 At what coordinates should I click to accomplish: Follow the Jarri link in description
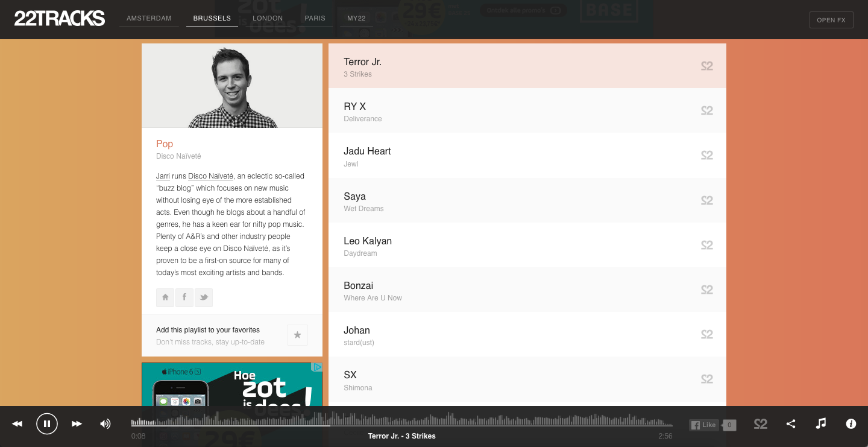pyautogui.click(x=163, y=176)
